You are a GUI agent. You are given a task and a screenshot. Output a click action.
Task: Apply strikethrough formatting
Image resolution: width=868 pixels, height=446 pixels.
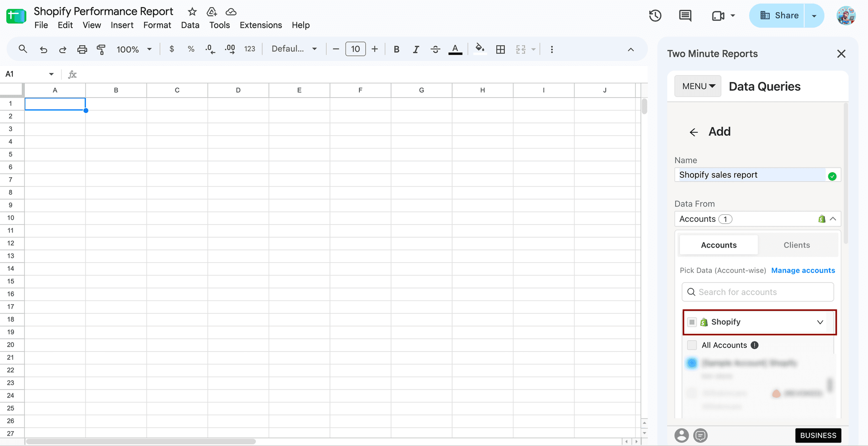pos(435,49)
